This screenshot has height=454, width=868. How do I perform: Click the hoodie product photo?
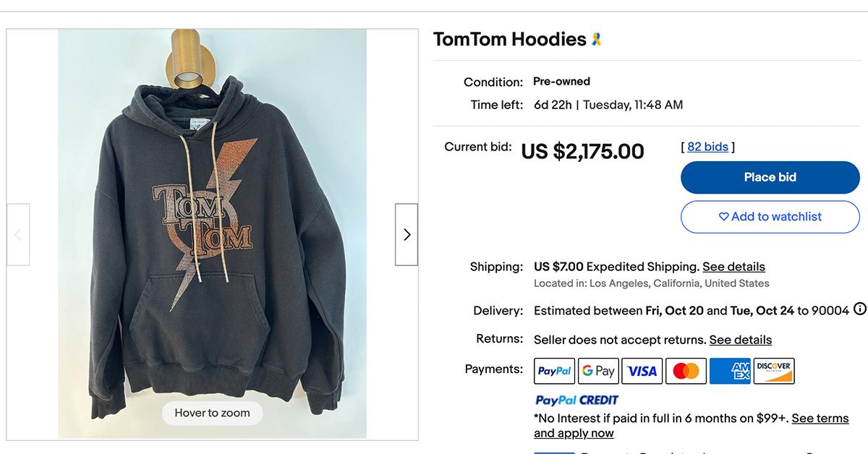[212, 231]
